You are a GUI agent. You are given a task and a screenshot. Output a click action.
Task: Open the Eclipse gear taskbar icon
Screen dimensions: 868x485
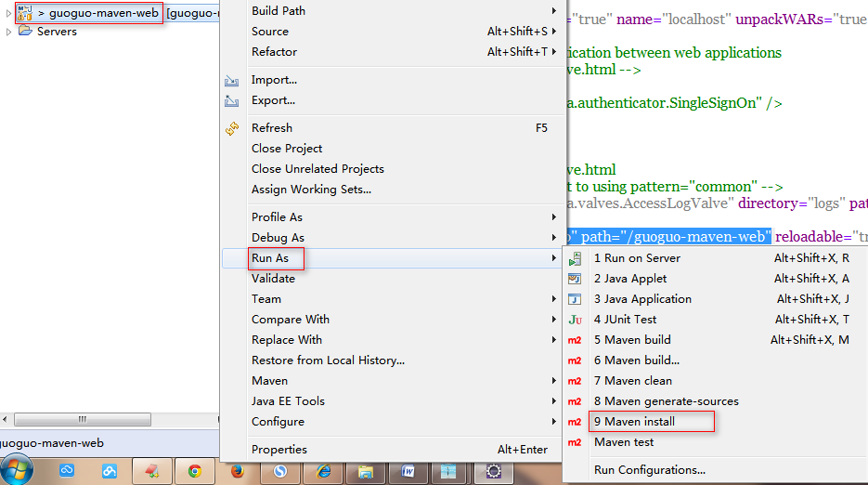[494, 471]
